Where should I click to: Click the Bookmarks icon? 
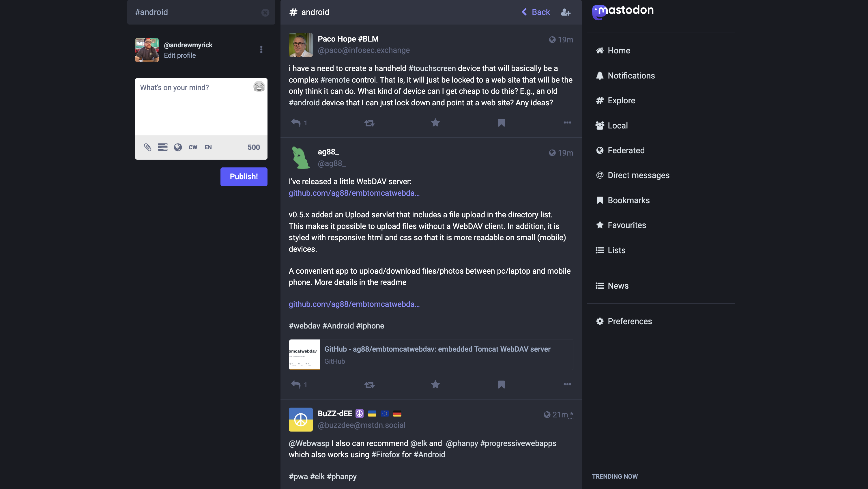pyautogui.click(x=600, y=200)
